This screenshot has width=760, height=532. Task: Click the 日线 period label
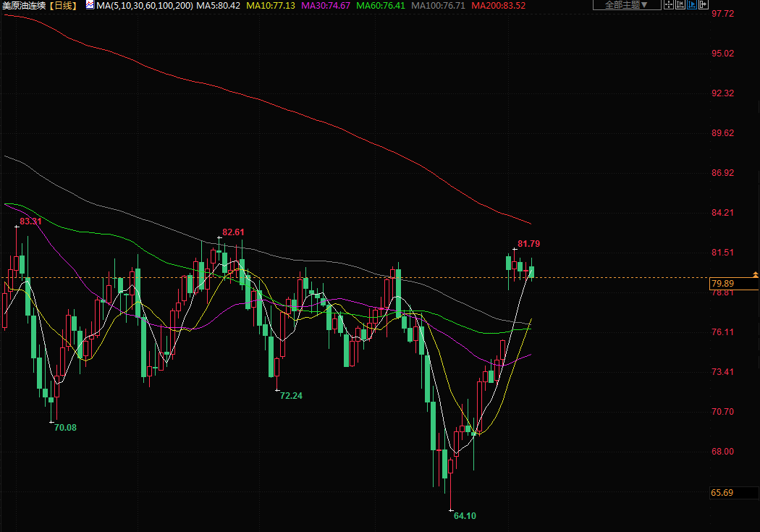click(x=64, y=5)
